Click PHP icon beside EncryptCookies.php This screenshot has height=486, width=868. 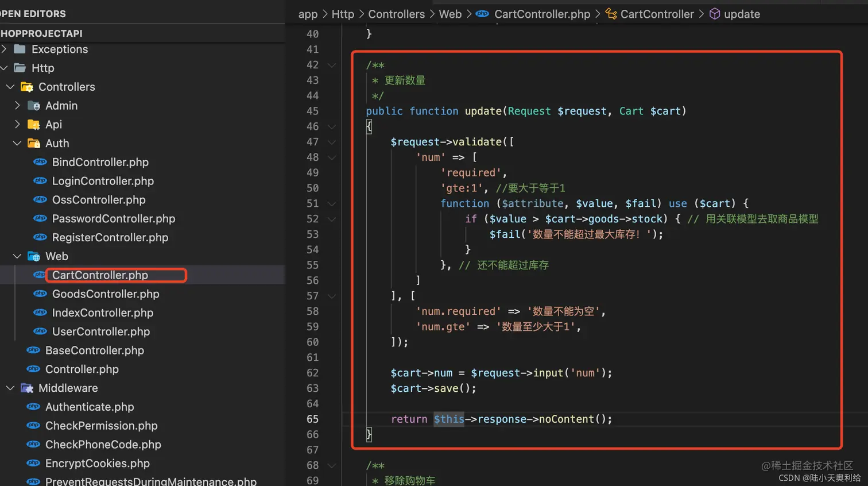click(33, 463)
